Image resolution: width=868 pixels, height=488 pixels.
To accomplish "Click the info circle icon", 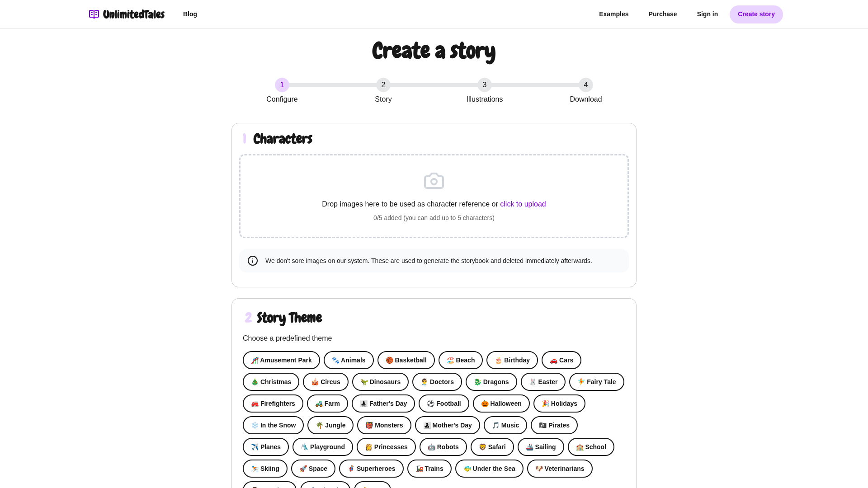I will [x=253, y=261].
